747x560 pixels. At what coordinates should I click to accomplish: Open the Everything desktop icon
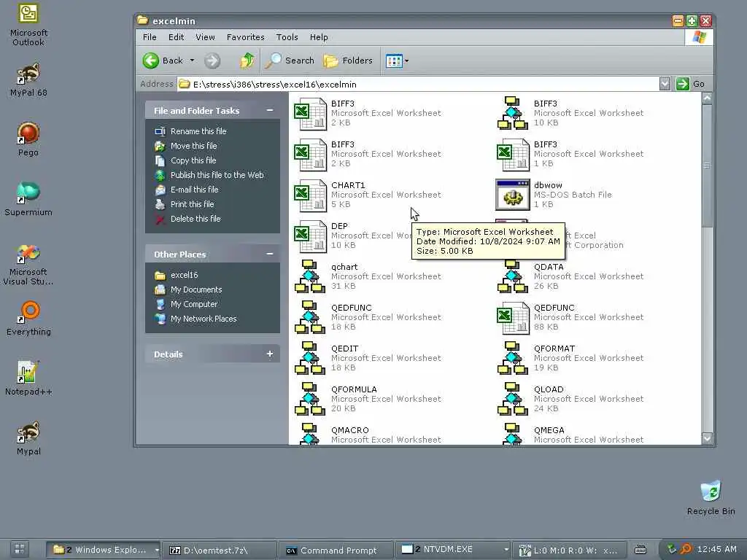(x=28, y=318)
